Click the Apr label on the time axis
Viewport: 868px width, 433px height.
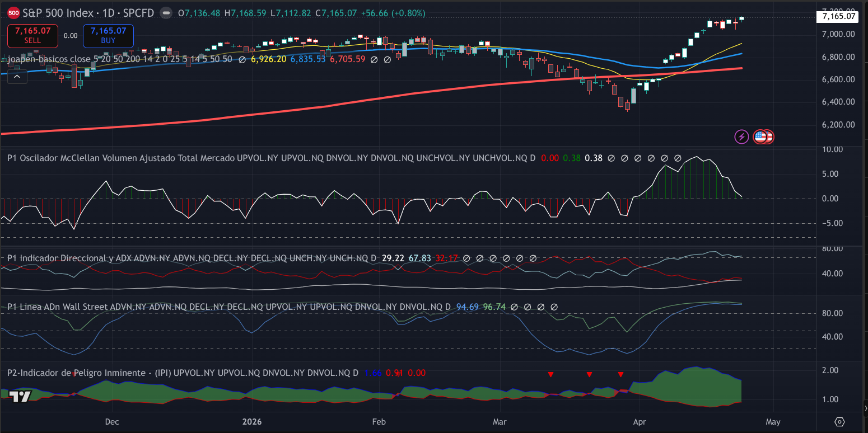click(x=638, y=421)
